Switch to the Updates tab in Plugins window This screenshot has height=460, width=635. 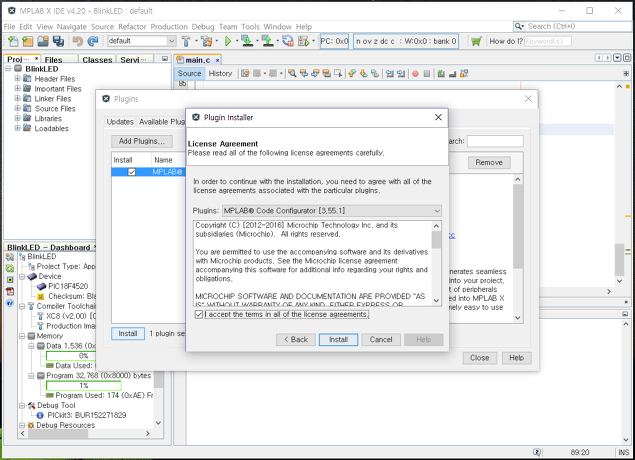(120, 122)
